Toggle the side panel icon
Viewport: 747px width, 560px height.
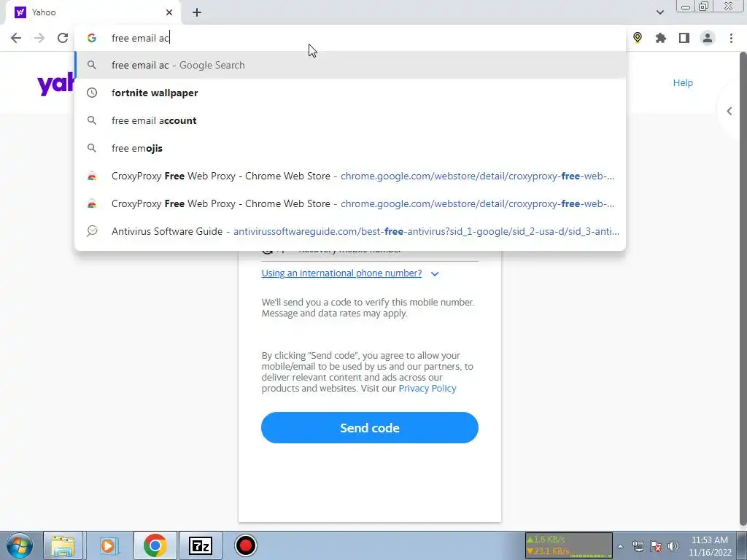point(684,38)
